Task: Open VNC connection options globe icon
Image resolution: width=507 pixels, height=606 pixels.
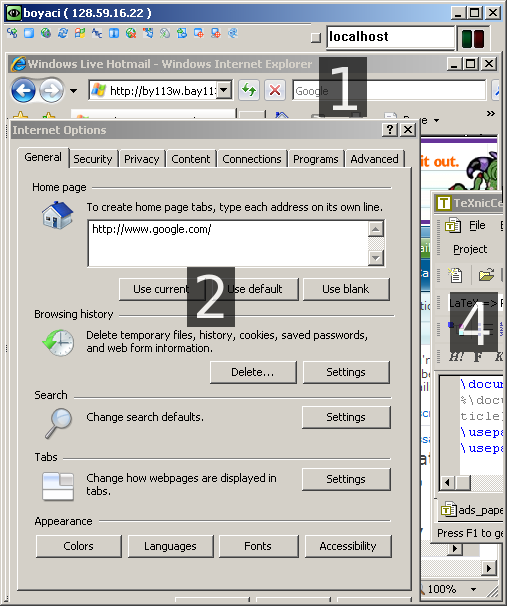Action: [46, 33]
